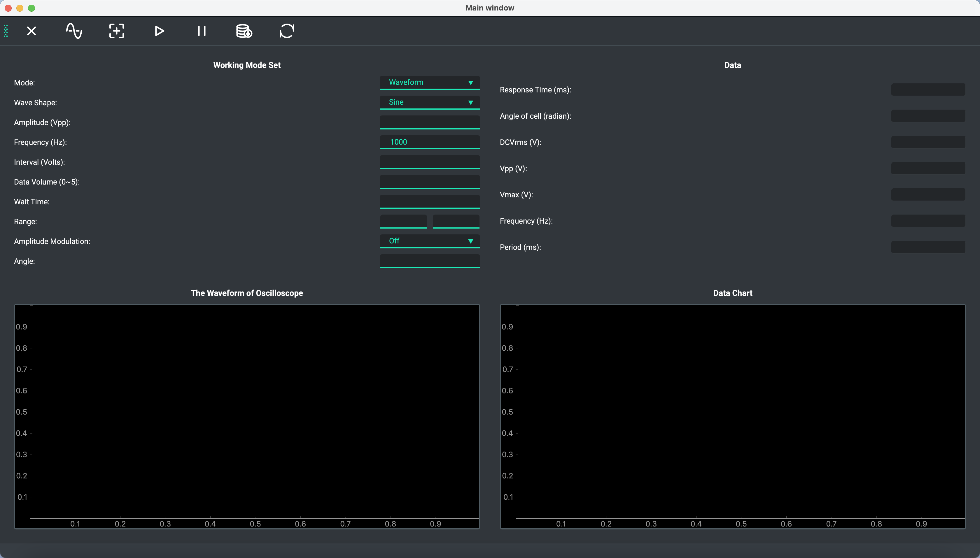Click the sine wave generator icon
This screenshot has height=558, width=980.
tap(74, 31)
